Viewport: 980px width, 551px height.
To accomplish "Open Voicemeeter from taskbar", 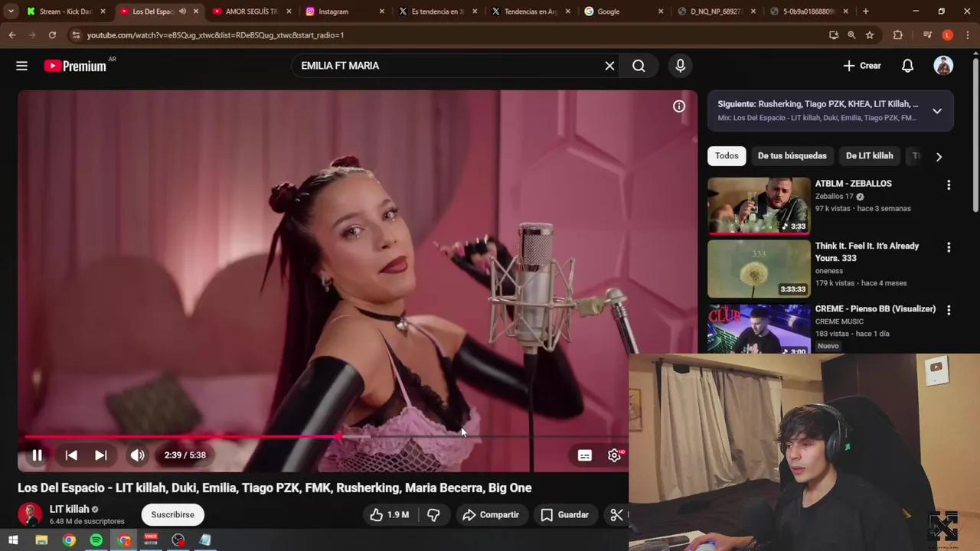I will (151, 540).
